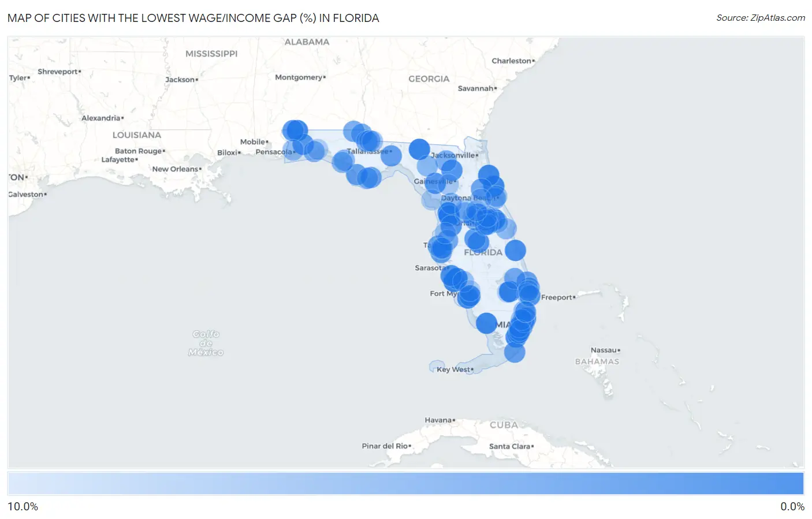Viewport: 812px width, 519px height.
Task: Click the Baton Rouge city label
Action: click(x=140, y=151)
